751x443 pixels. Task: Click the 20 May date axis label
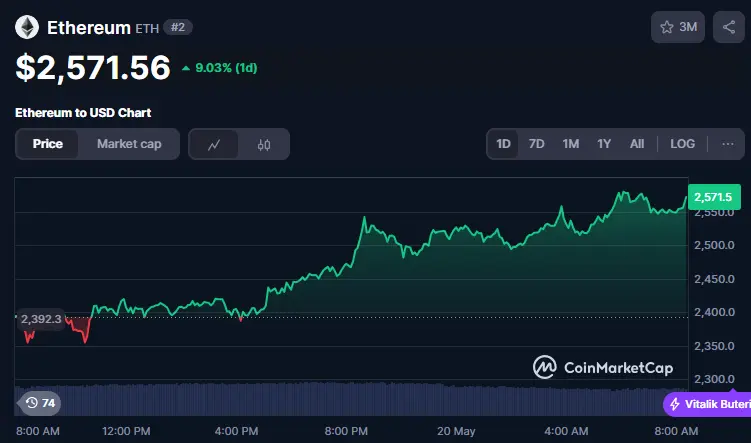[456, 431]
